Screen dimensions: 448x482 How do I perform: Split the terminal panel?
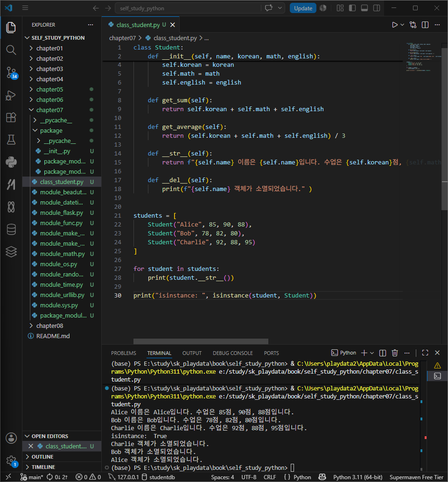click(x=383, y=353)
